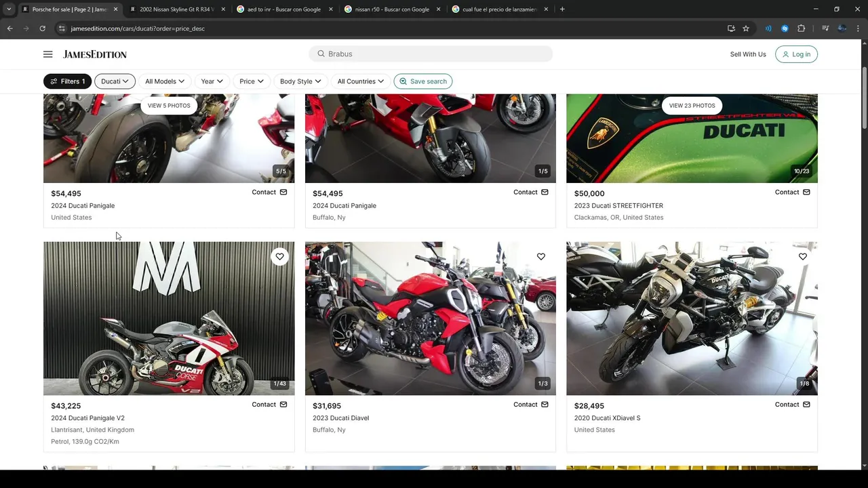Viewport: 868px width, 488px height.
Task: Open the browser profile avatar
Action: point(842,28)
